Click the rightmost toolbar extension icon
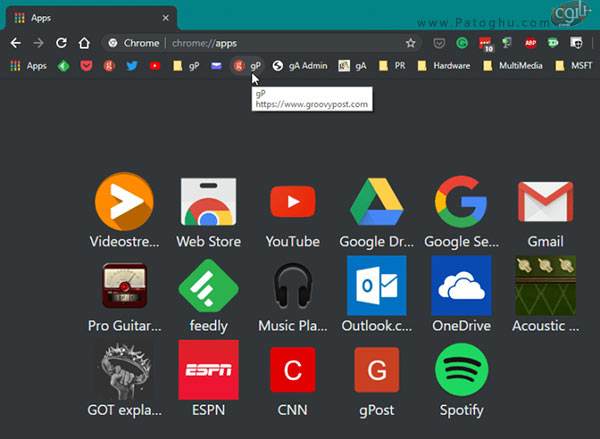Image resolution: width=600 pixels, height=439 pixels. click(576, 43)
